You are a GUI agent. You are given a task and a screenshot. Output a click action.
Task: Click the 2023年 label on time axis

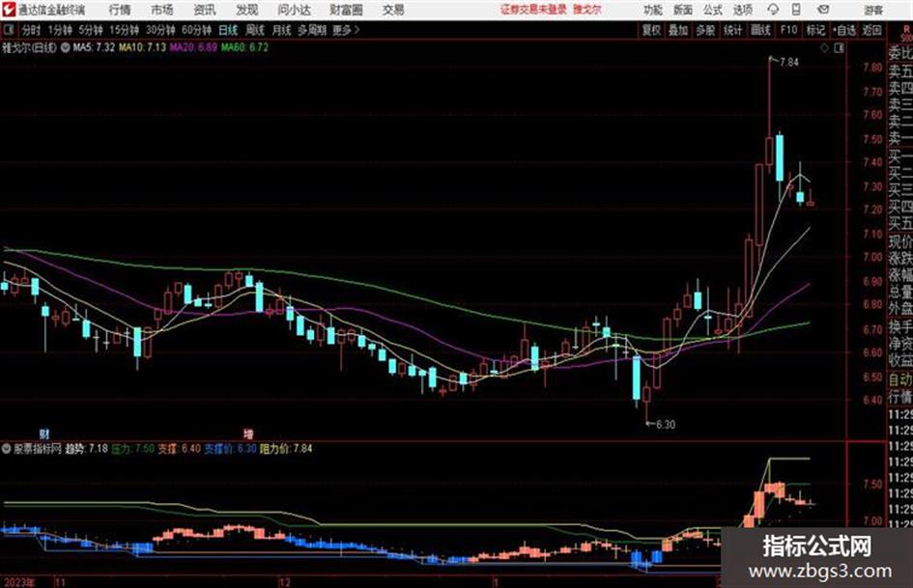tap(18, 582)
